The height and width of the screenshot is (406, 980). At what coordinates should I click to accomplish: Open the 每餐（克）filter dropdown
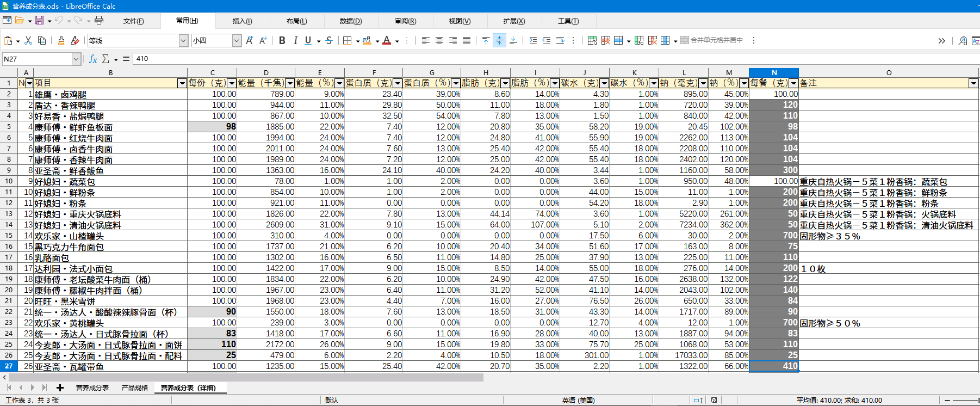[x=793, y=83]
